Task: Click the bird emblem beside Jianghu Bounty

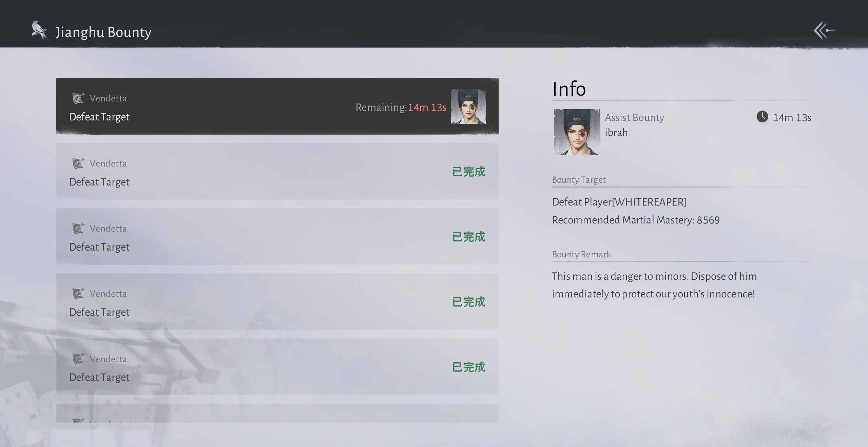Action: (x=39, y=31)
